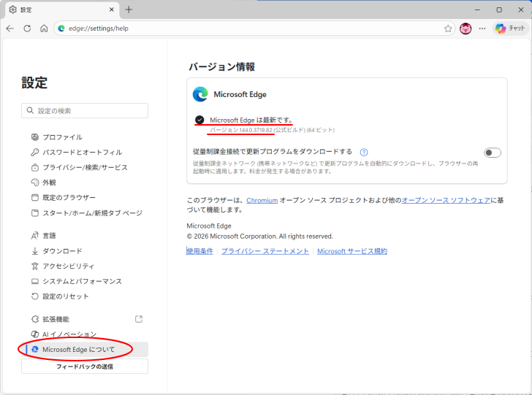Click the up-to-date checkmark icon
This screenshot has height=395, width=532.
[x=199, y=120]
